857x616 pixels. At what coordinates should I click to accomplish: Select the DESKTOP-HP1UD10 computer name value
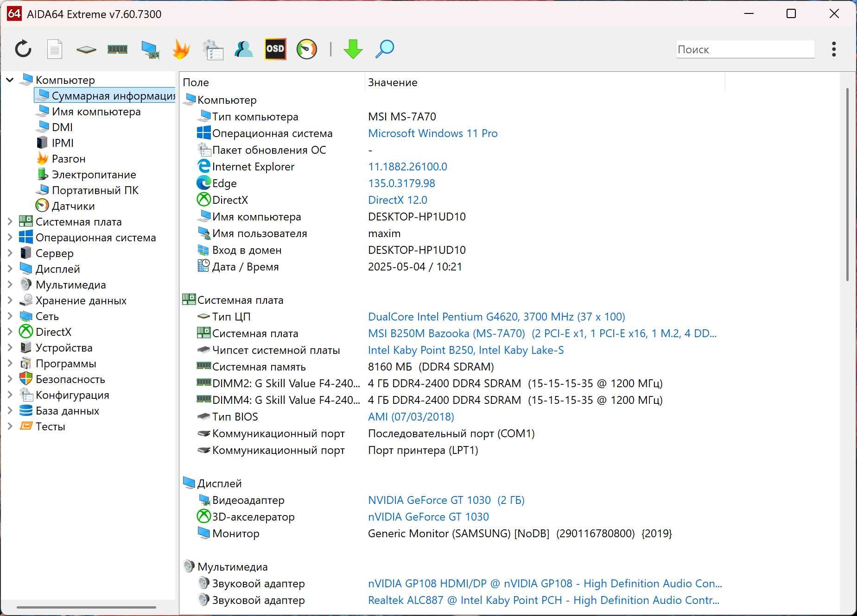coord(417,217)
